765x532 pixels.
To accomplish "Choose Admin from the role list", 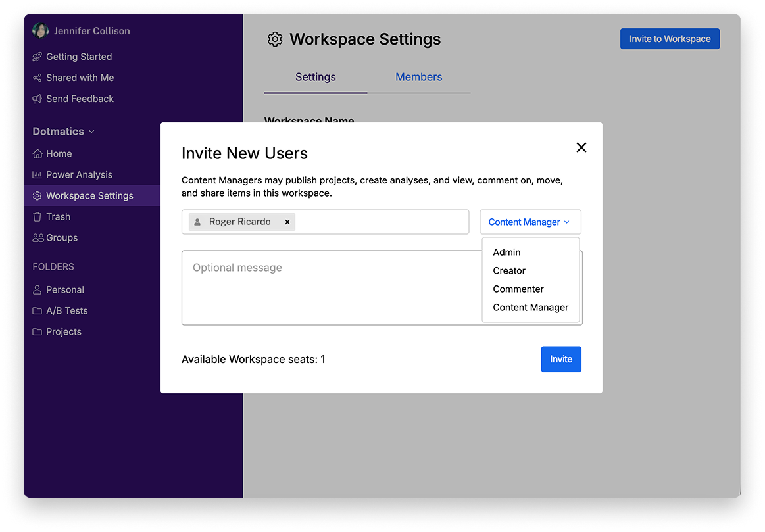I will tap(506, 253).
